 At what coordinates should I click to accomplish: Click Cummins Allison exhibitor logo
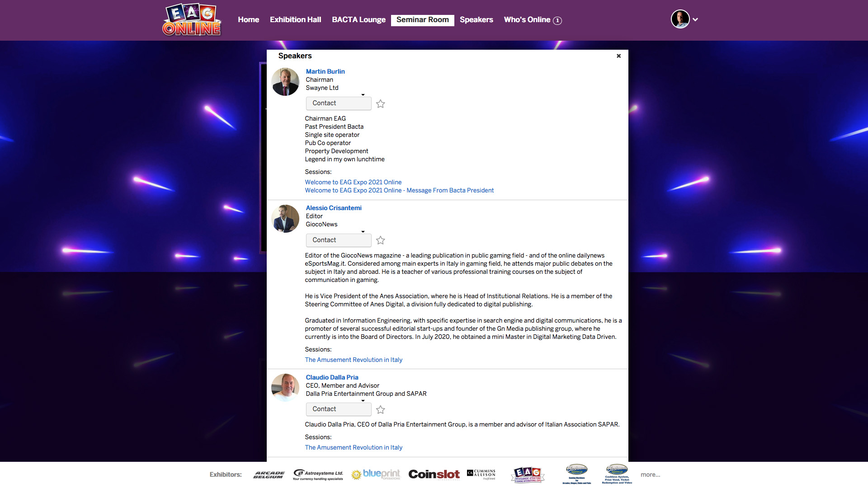pos(481,474)
